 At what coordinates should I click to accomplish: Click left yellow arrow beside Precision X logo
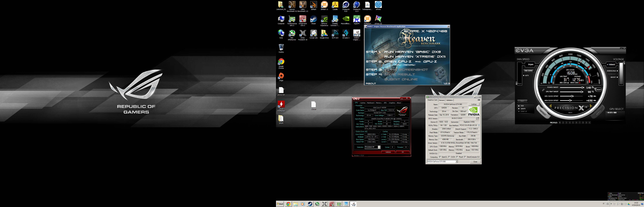pos(551,106)
